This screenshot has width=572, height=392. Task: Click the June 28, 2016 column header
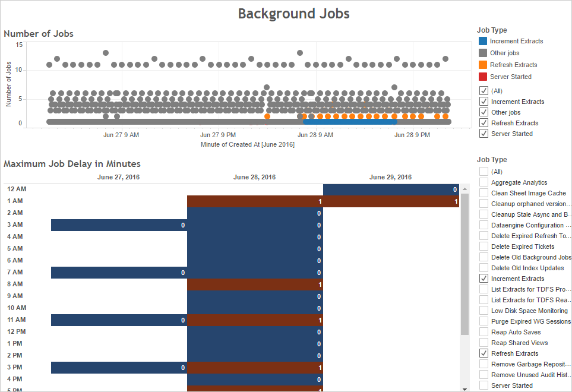point(254,177)
